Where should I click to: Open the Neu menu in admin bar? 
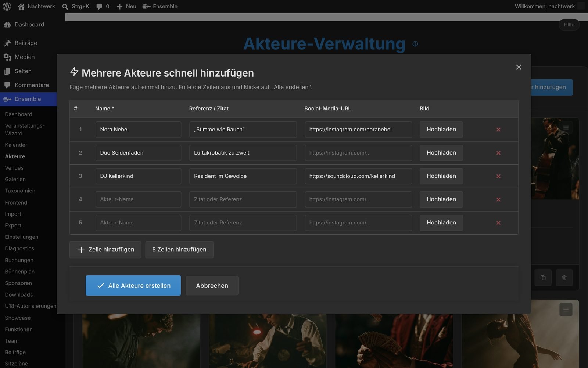(126, 6)
